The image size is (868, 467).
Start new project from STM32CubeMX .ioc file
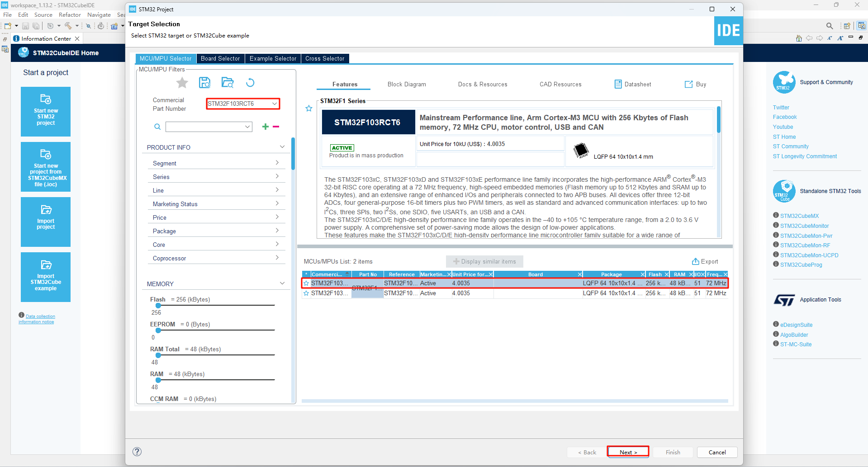coord(46,167)
